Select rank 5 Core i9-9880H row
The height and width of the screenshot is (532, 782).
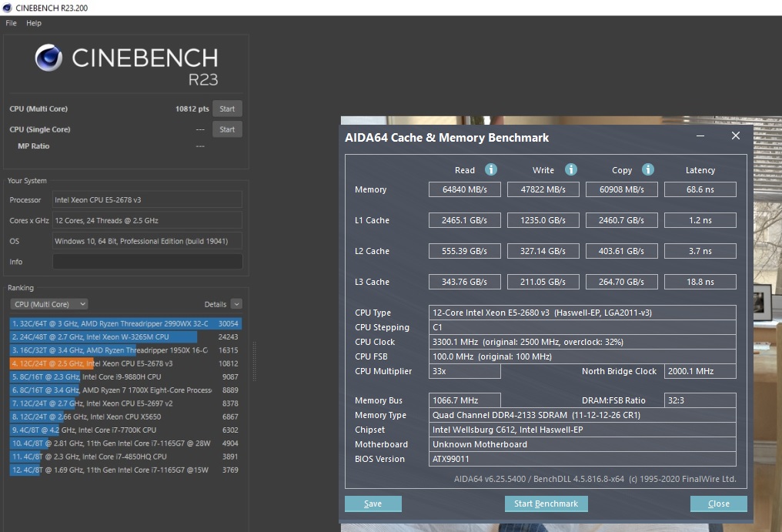point(125,376)
